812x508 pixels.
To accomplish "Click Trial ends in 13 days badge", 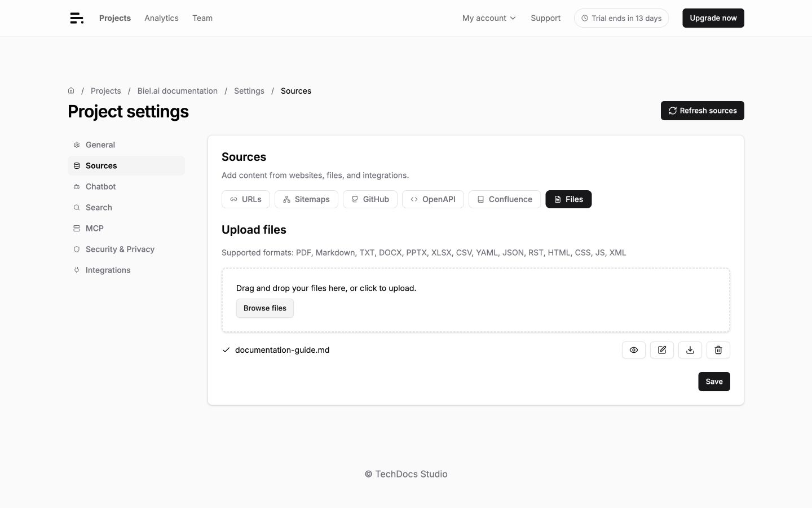I will click(621, 18).
